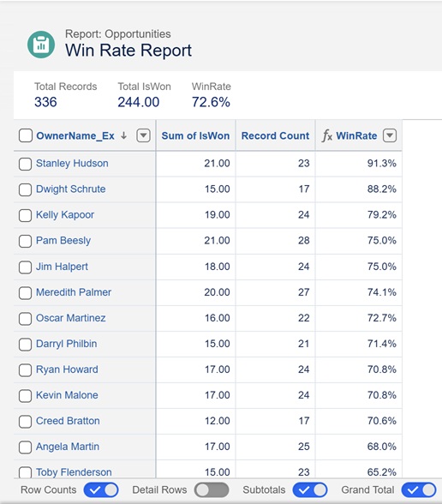This screenshot has width=442, height=504.
Task: Turn off the Row Counts toggle
Action: pyautogui.click(x=101, y=490)
